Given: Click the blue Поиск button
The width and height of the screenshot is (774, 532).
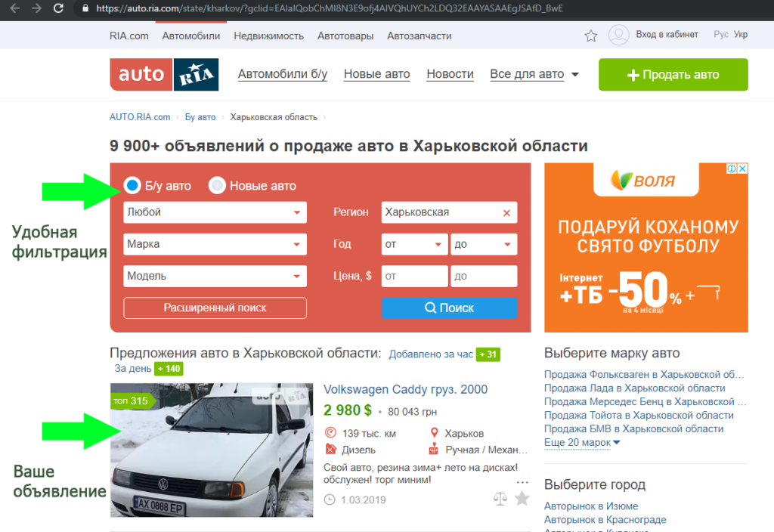Looking at the screenshot, I should pos(449,308).
